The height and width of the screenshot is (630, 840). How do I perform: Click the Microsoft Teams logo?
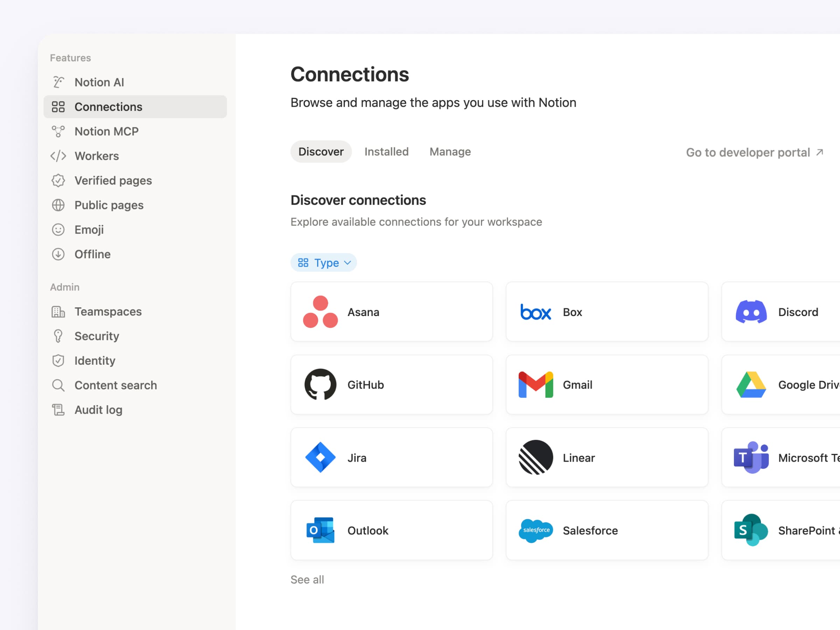pyautogui.click(x=751, y=457)
